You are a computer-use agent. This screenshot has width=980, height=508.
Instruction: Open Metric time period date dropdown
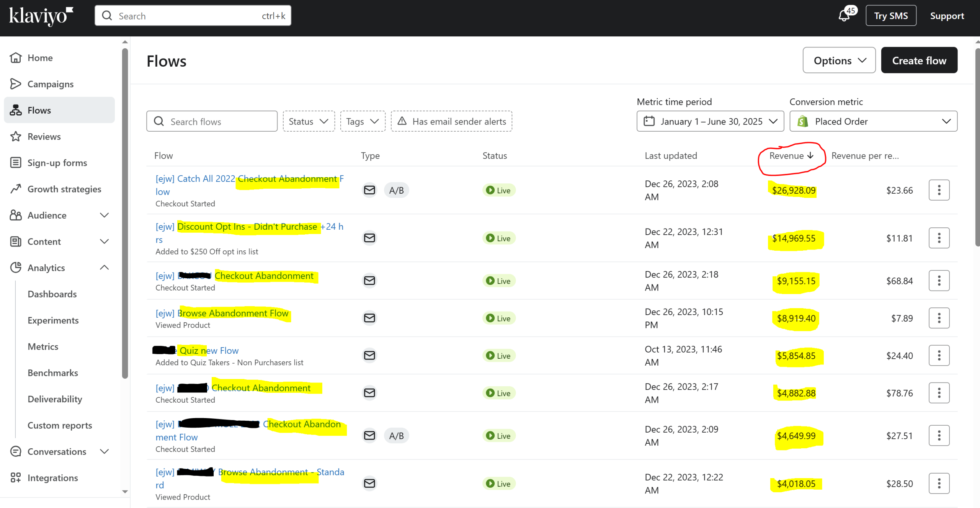(710, 121)
